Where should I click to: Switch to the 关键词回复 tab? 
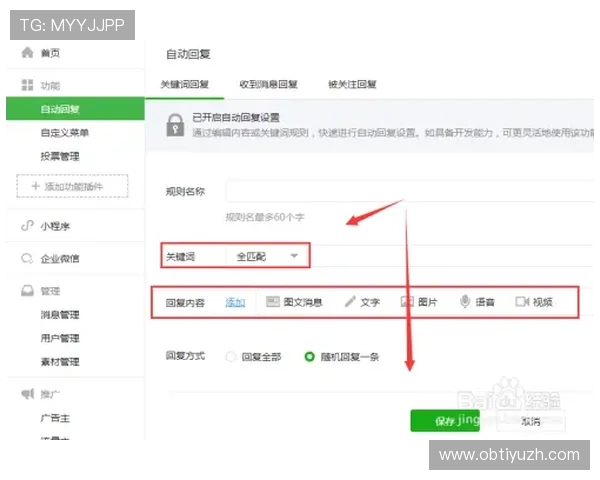(184, 84)
